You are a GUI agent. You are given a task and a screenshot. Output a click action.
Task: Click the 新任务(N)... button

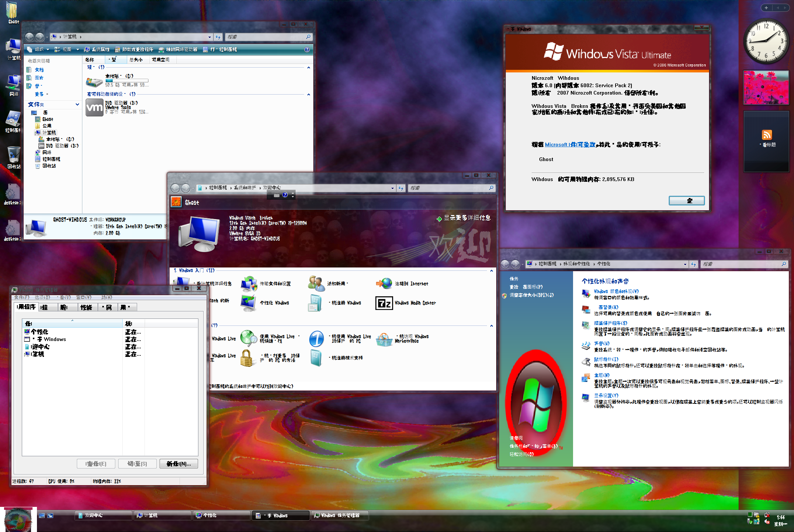point(178,464)
